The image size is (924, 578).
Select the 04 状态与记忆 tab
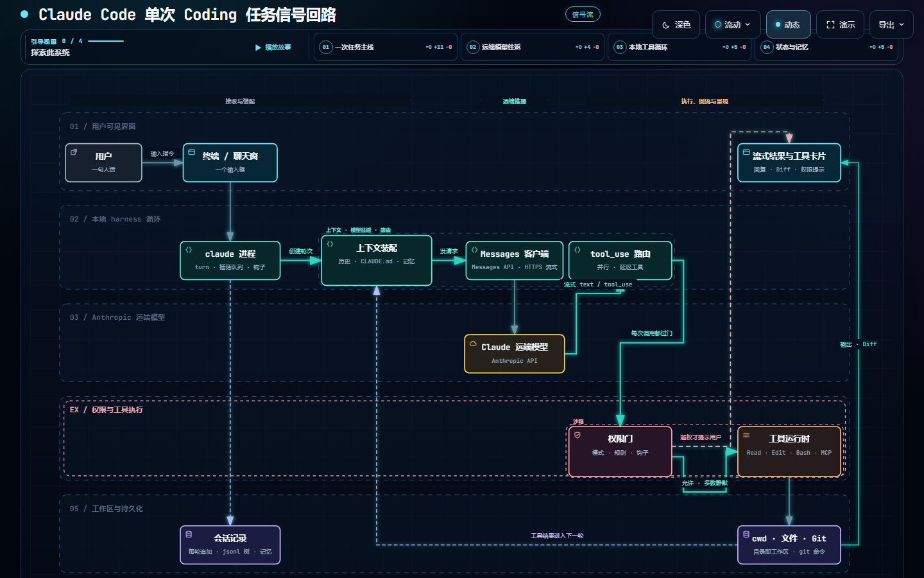[x=826, y=47]
